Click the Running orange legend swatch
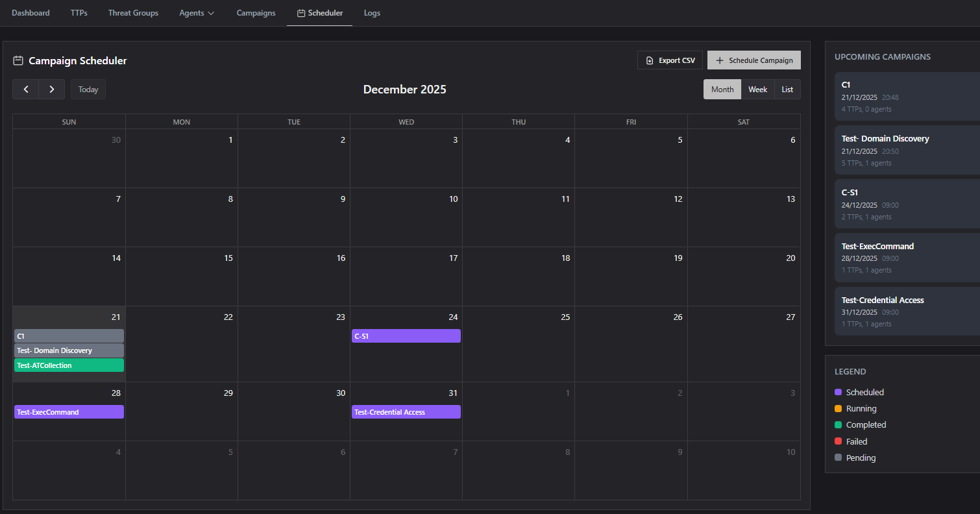The height and width of the screenshot is (514, 980). (839, 408)
